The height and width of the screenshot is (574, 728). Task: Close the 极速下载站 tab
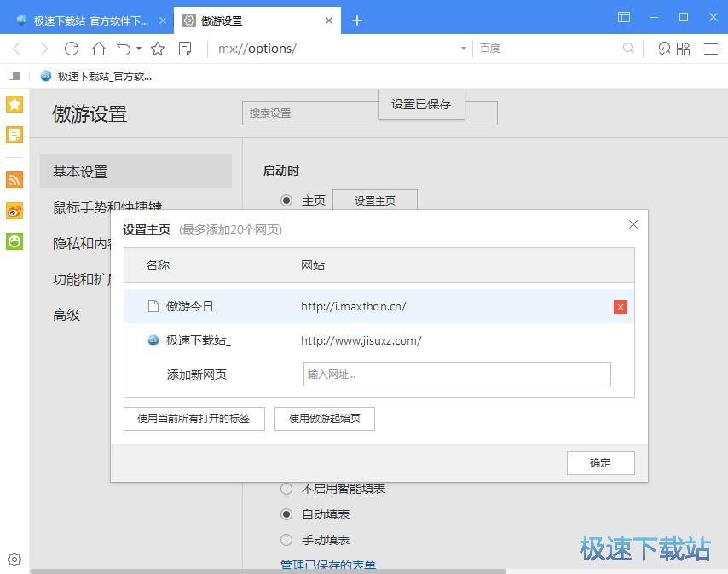163,20
